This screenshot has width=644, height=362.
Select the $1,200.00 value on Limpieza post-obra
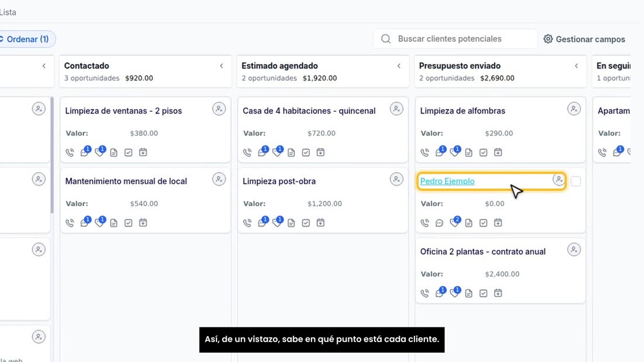(324, 203)
